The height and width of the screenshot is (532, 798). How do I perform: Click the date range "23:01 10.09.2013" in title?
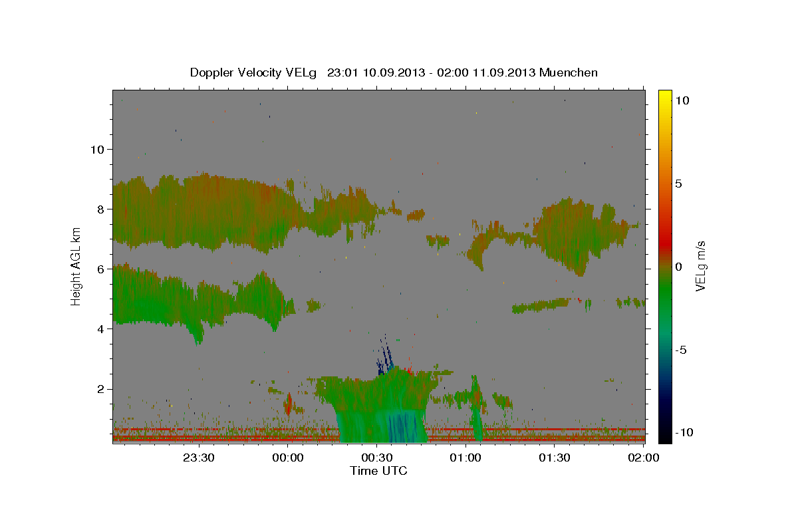point(376,72)
